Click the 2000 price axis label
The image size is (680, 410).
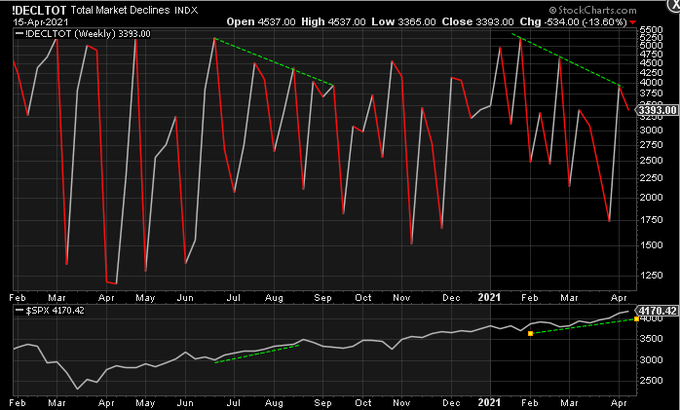pyautogui.click(x=651, y=197)
